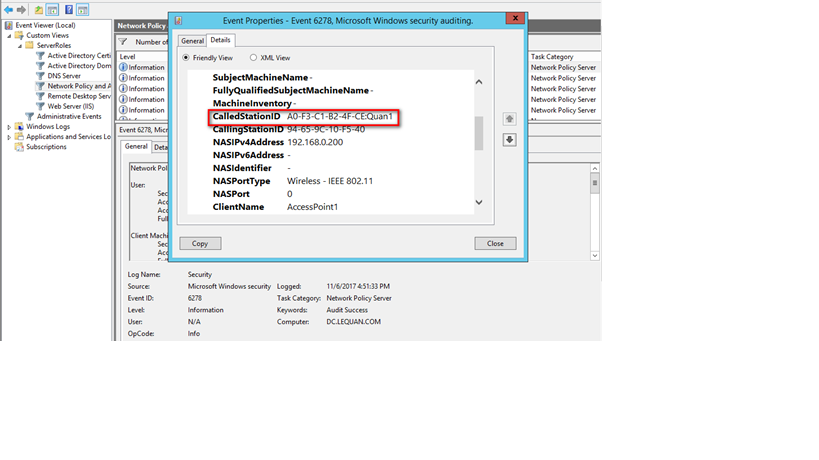Screen dimensions: 819x460
Task: Select the Subscriptions tree item
Action: 46,147
